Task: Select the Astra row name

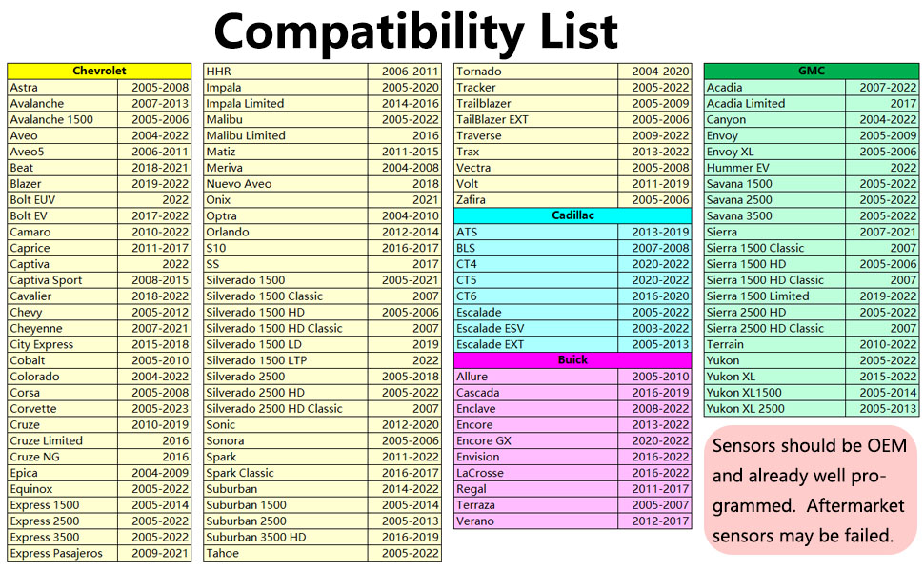Action: point(63,88)
